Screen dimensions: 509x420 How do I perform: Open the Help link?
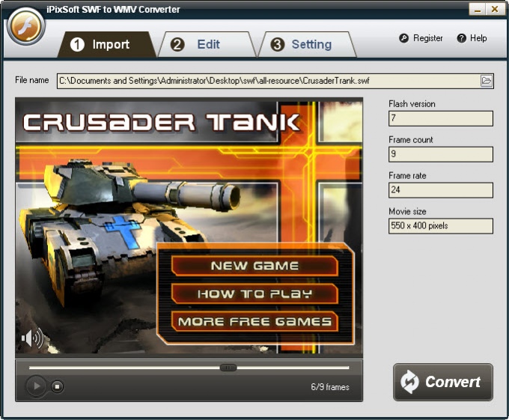coord(478,38)
